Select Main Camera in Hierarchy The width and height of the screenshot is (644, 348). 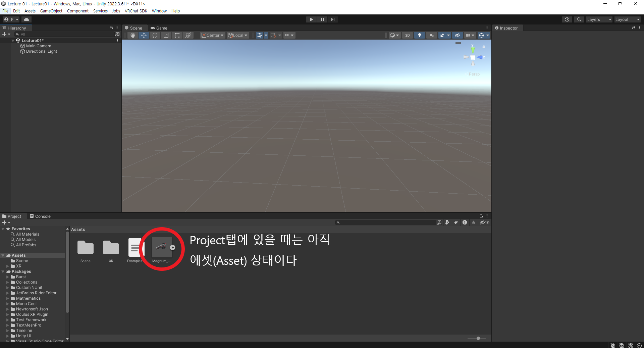coord(39,46)
